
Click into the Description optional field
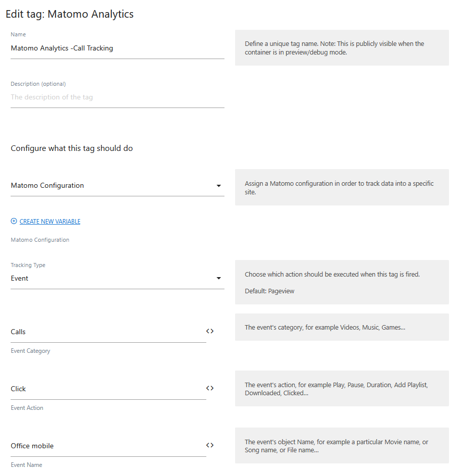(117, 97)
